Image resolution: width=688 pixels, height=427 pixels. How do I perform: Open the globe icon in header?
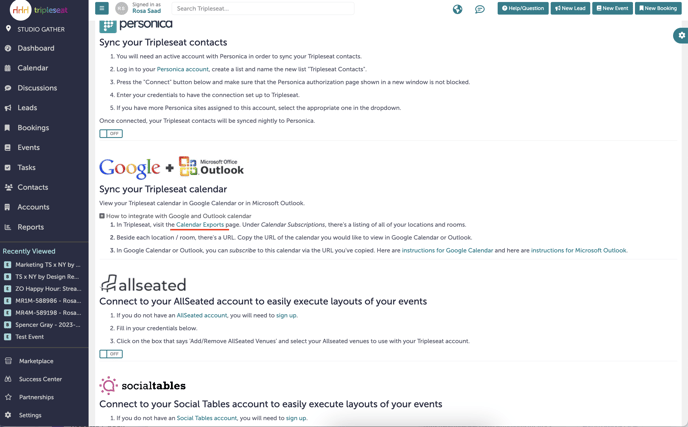coord(457,9)
